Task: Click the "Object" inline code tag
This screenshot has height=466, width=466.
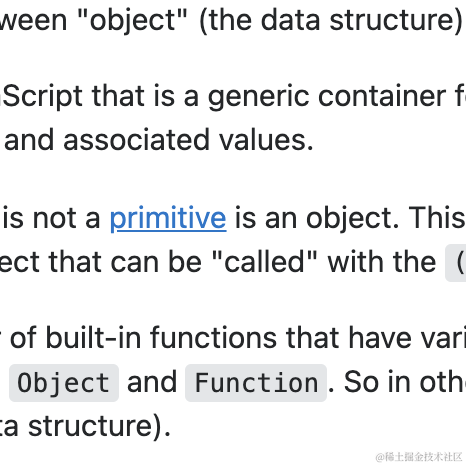Action: 64,383
